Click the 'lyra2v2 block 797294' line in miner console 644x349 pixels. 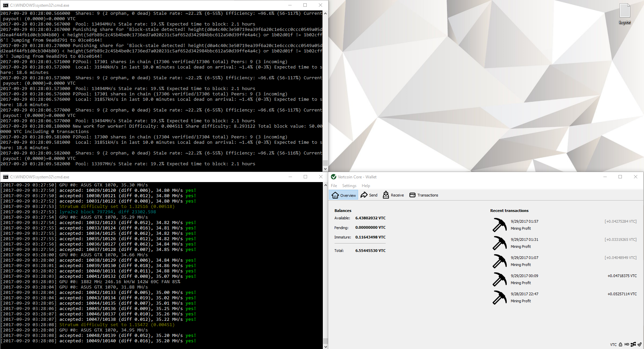point(78,212)
